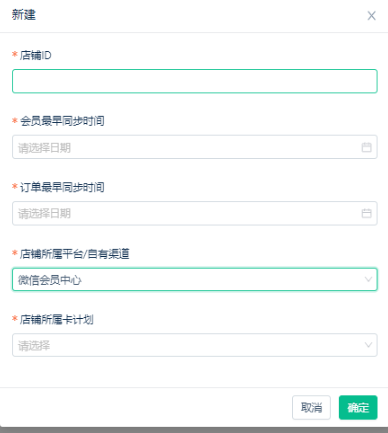Screen dimensions: 388x433
Task: Open the 订单最早同步时间 date picker field
Action: pos(195,213)
